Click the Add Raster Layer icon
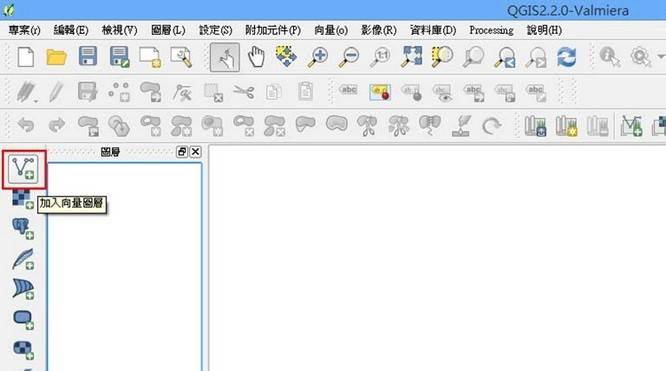This screenshot has width=666, height=371. tap(23, 199)
